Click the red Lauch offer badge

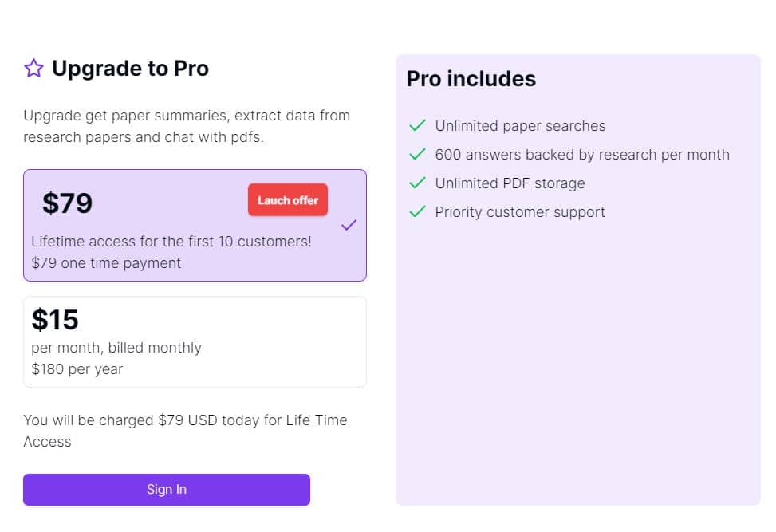pos(287,199)
